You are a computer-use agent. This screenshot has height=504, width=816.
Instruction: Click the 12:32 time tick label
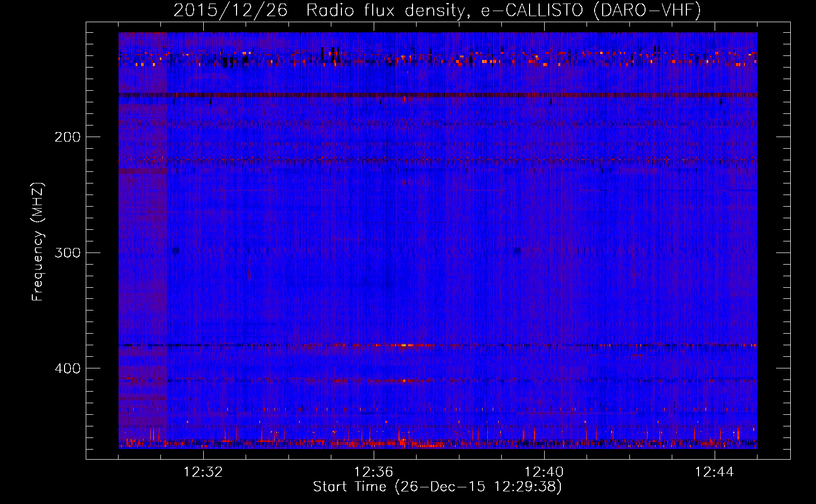[x=203, y=472]
